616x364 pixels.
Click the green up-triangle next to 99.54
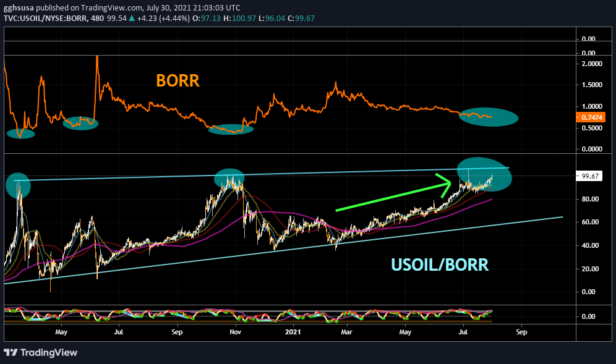click(x=132, y=18)
